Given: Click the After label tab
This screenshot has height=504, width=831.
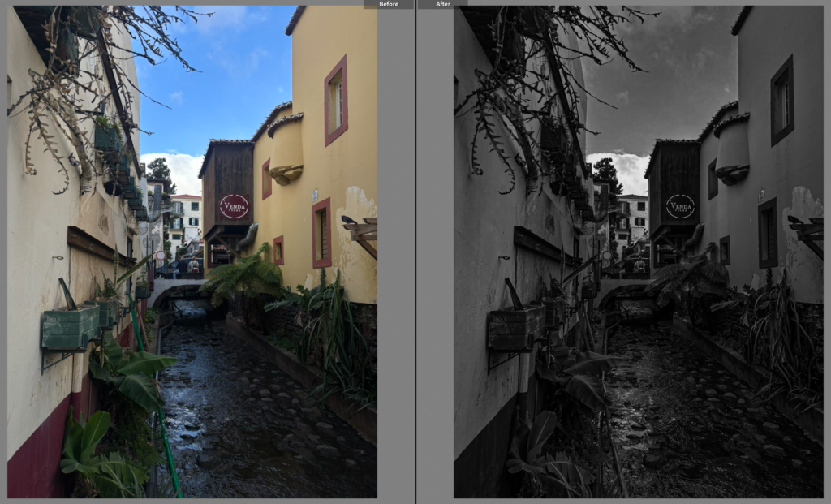Looking at the screenshot, I should tap(442, 4).
